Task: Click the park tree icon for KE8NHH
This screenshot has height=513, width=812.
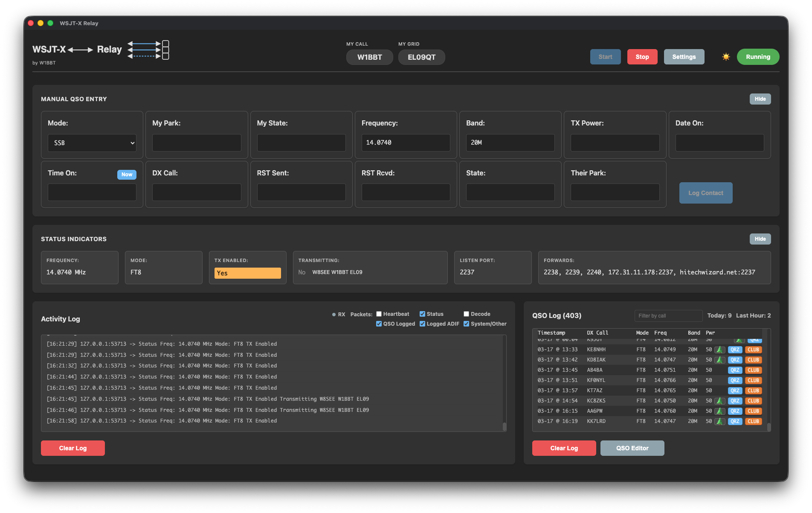Action: pyautogui.click(x=720, y=350)
